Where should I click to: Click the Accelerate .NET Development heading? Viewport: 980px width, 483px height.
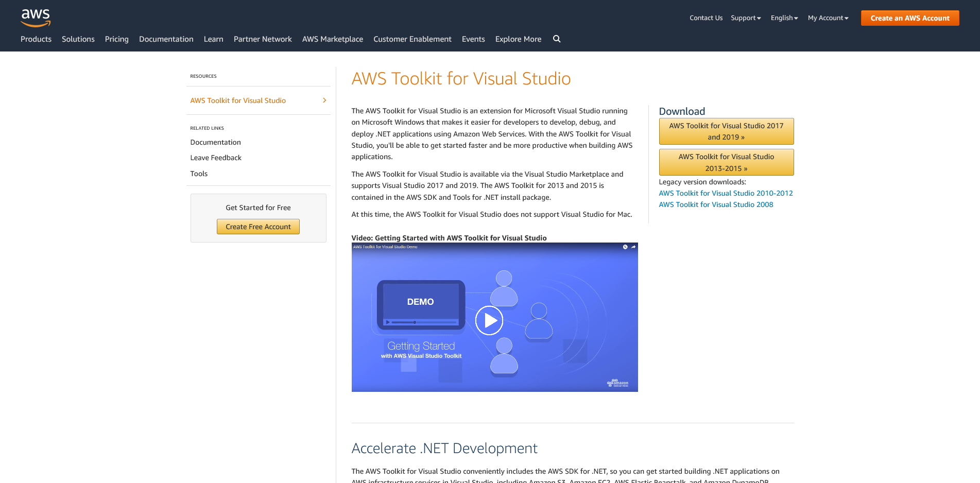click(x=444, y=449)
